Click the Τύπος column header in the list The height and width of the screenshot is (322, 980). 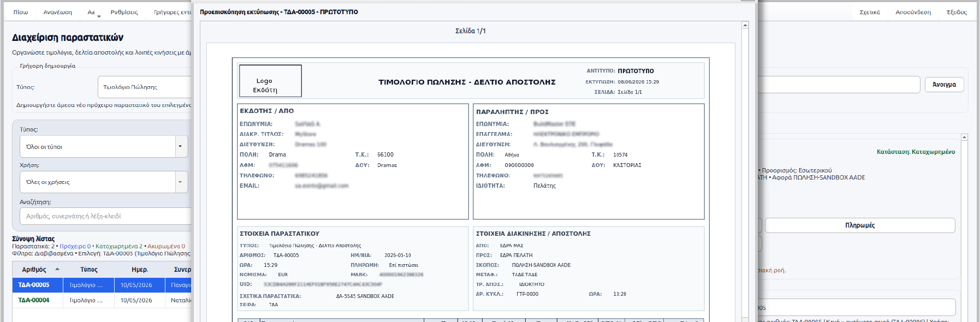tap(89, 270)
